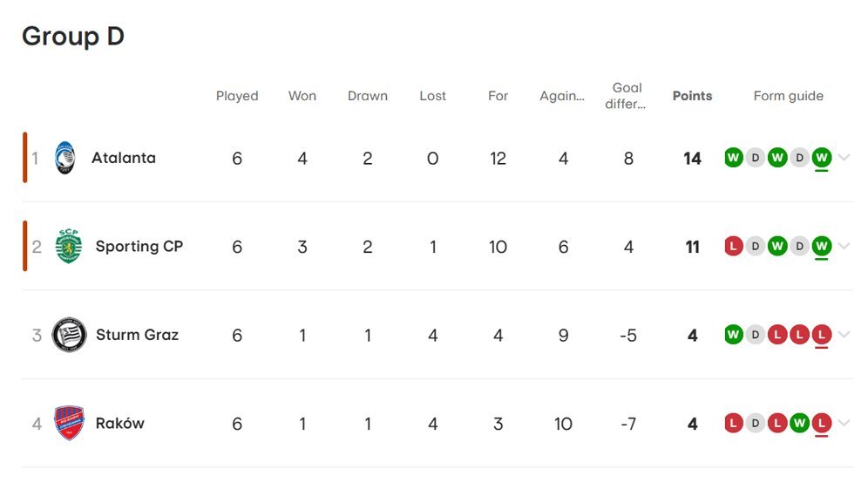Expand Sturm Graz's form guide chevron
868x483 pixels.
(x=844, y=335)
